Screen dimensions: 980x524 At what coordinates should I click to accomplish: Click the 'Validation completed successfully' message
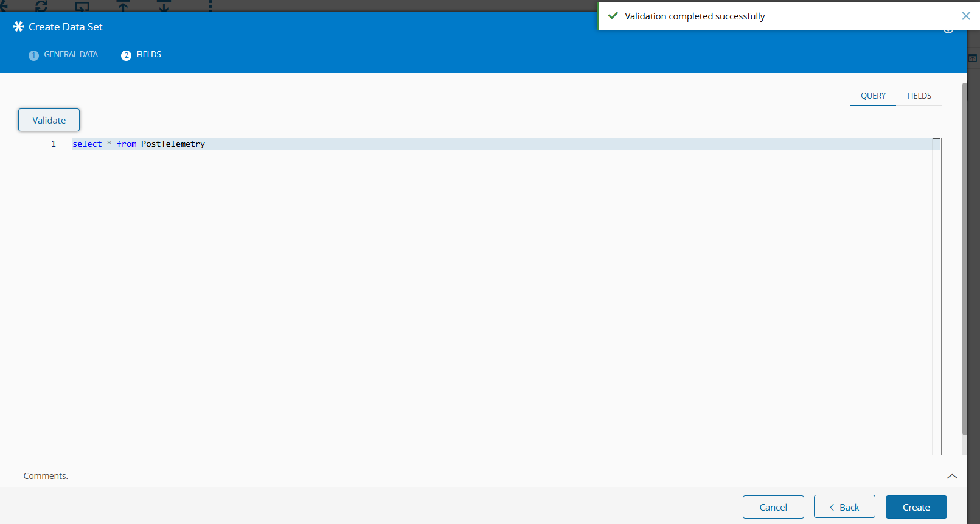pyautogui.click(x=695, y=16)
